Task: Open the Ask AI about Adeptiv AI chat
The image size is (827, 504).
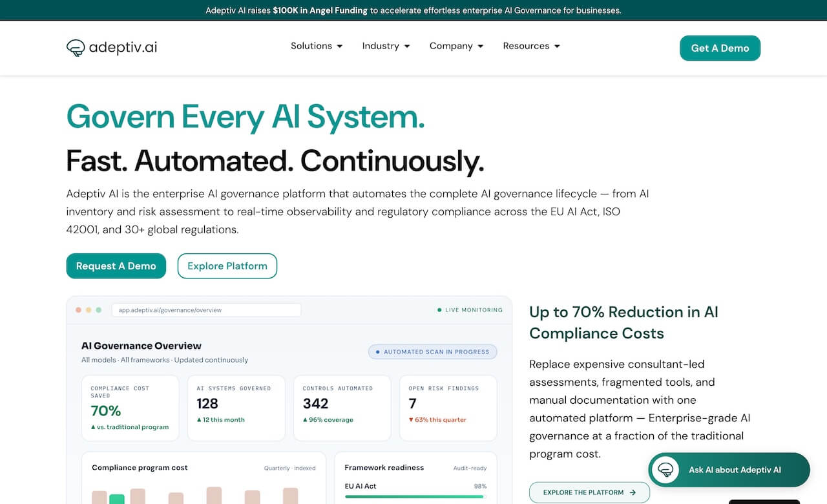Action: [729, 470]
